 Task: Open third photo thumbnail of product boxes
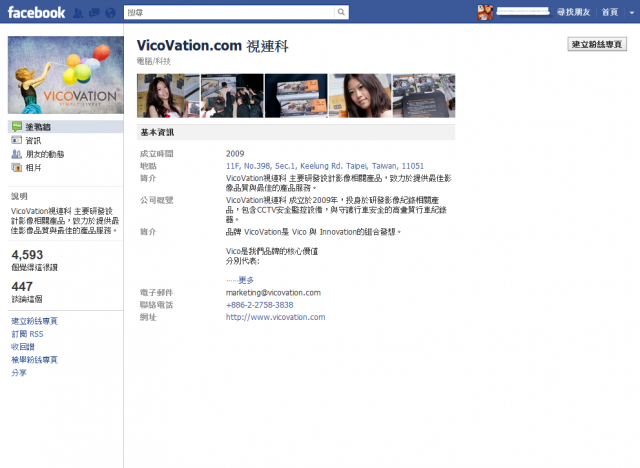296,95
